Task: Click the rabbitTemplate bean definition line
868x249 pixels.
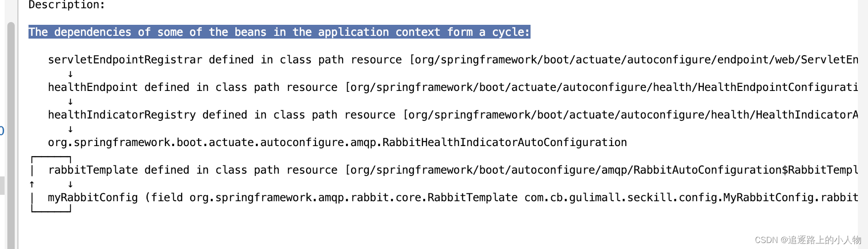Action: click(x=453, y=170)
